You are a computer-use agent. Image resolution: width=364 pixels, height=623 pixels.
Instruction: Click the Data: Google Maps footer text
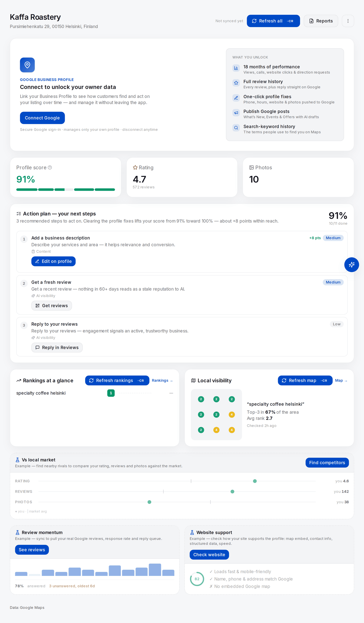[27, 608]
